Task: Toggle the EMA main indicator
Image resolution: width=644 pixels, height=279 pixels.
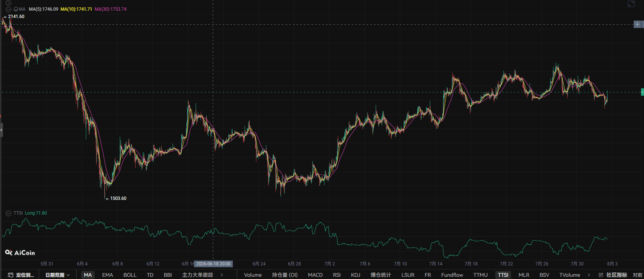Action: point(108,275)
